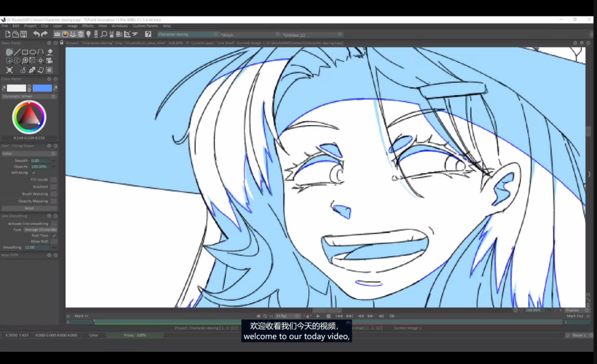597x364 pixels.
Task: Open the smoothing Type Average dropdown
Action: pos(40,229)
